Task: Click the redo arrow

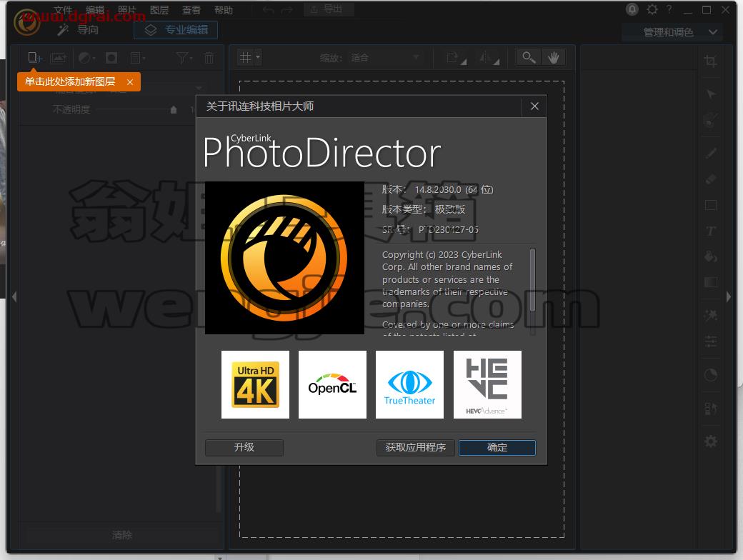Action: tap(286, 10)
